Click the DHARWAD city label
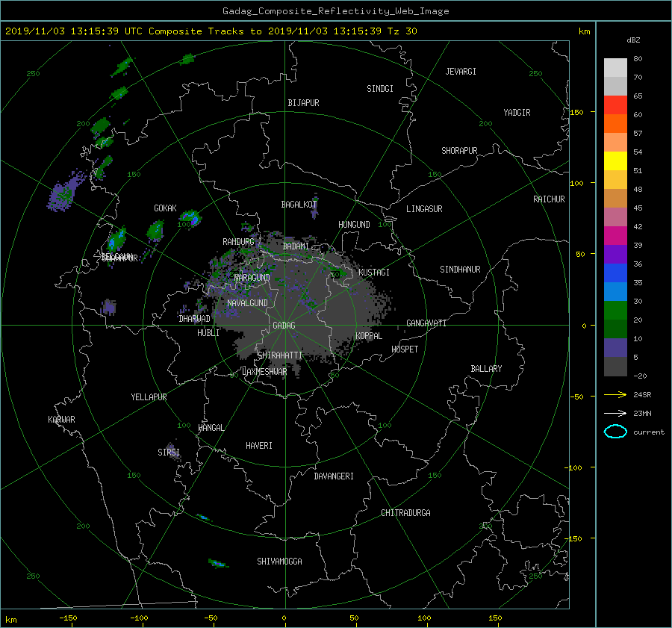This screenshot has width=672, height=628. click(x=194, y=319)
